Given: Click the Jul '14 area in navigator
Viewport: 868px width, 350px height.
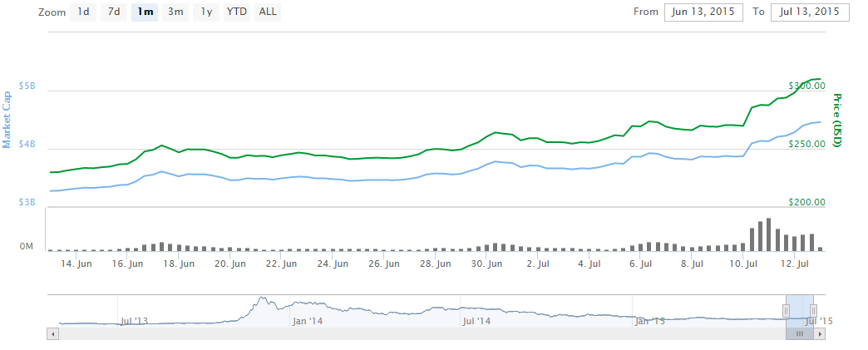Looking at the screenshot, I should coord(476,312).
